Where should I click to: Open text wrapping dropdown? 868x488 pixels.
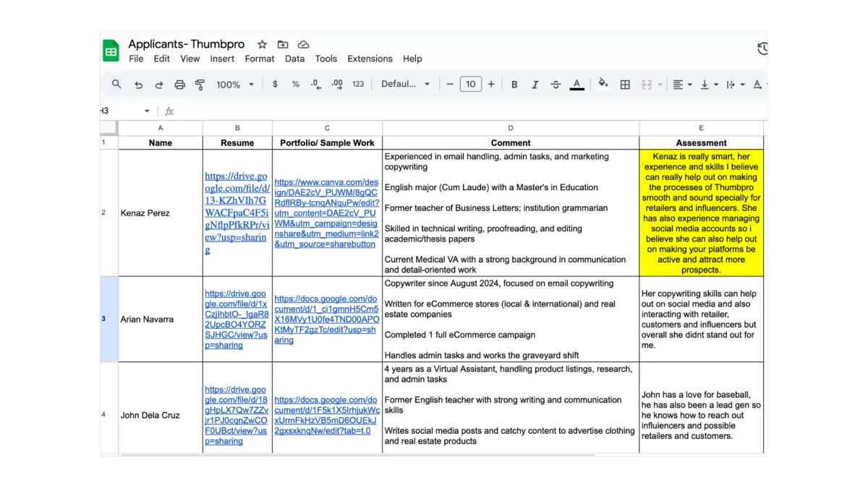pyautogui.click(x=735, y=85)
